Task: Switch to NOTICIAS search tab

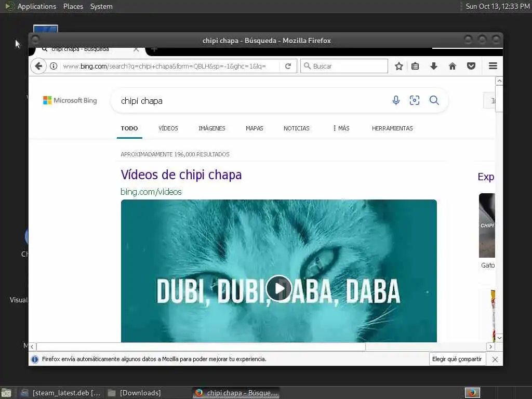Action: click(x=296, y=128)
